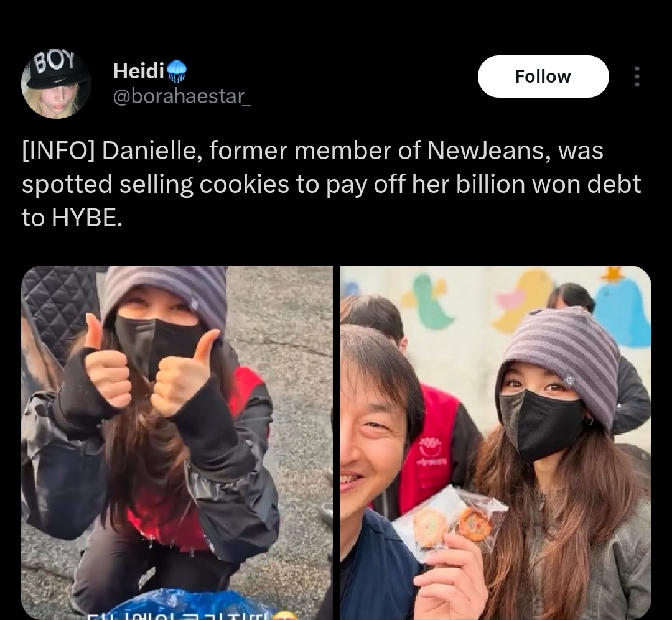Tap the BOY cap in the avatar
The width and height of the screenshot is (672, 620).
click(x=52, y=68)
